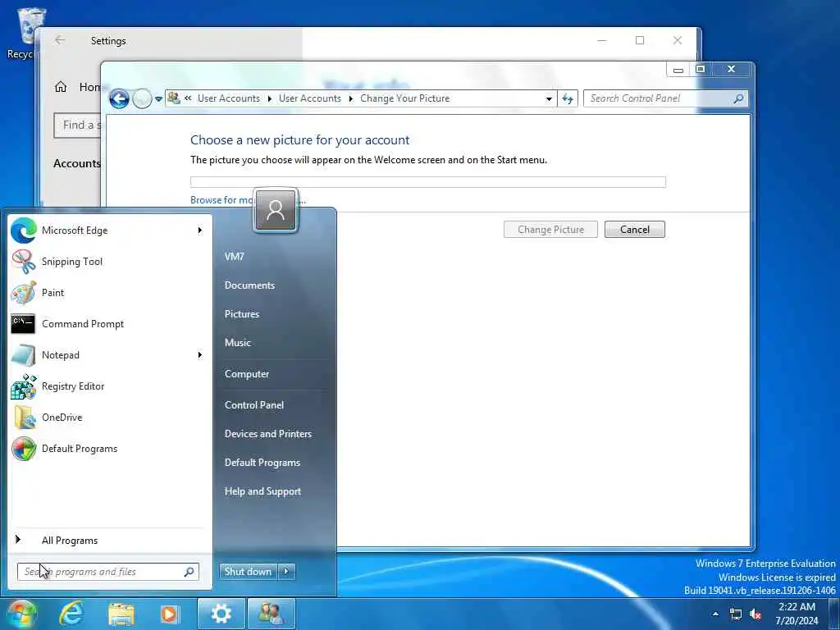The width and height of the screenshot is (840, 630).
Task: Show hidden tray icons arrow
Action: click(715, 614)
